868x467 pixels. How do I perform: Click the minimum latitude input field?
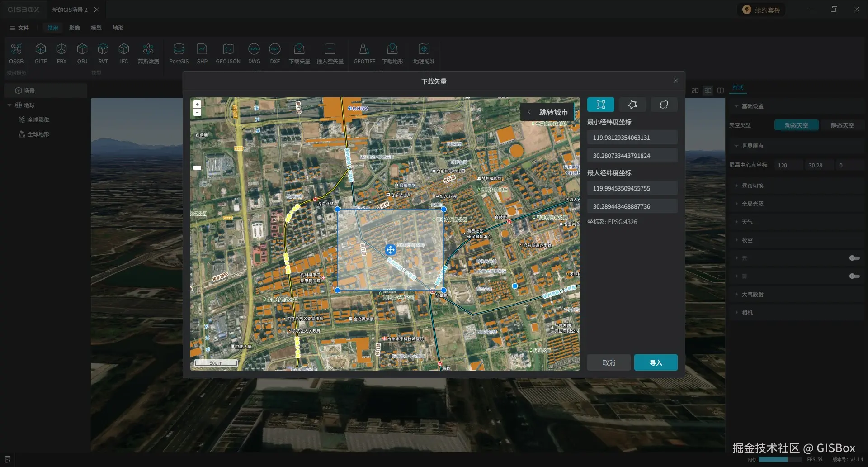[x=632, y=156]
